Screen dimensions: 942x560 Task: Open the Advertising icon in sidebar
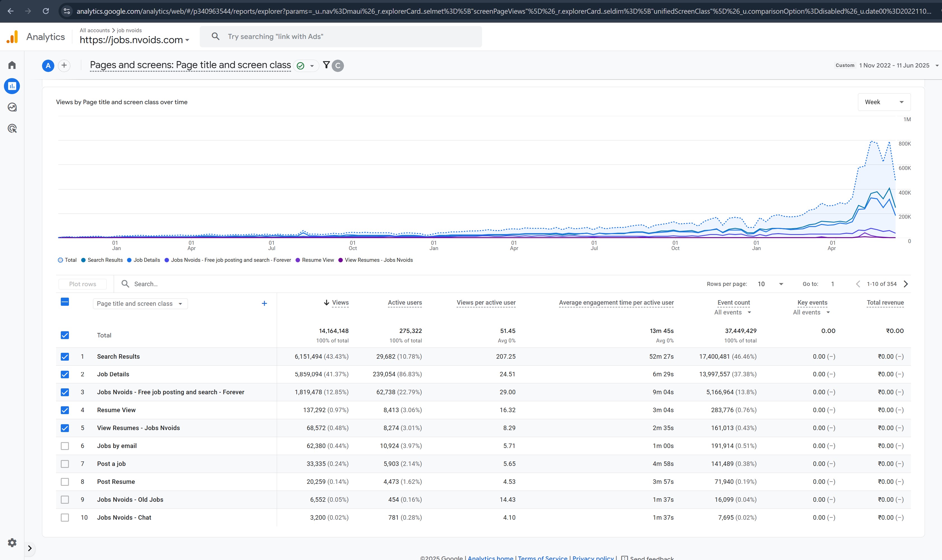coord(12,129)
